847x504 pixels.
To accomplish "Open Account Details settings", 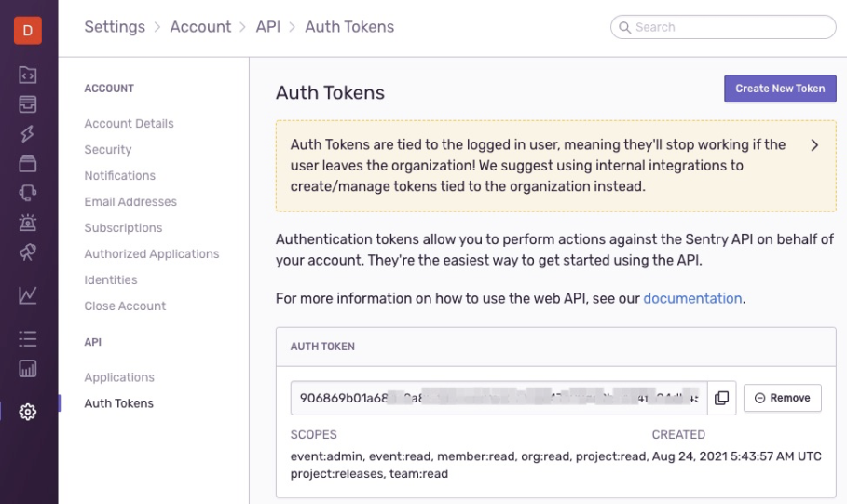I will point(130,124).
